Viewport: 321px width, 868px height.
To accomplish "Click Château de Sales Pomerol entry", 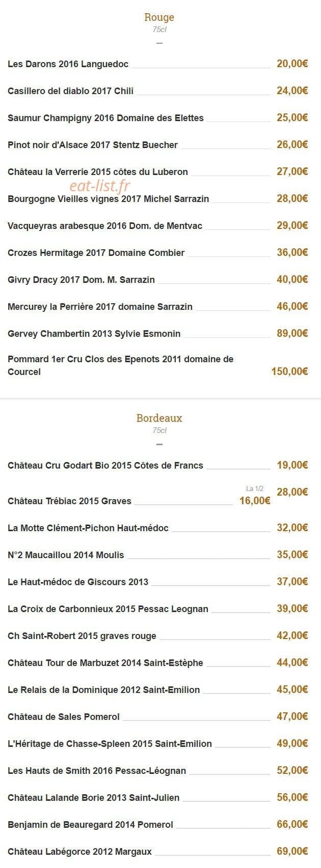I will click(x=64, y=717).
